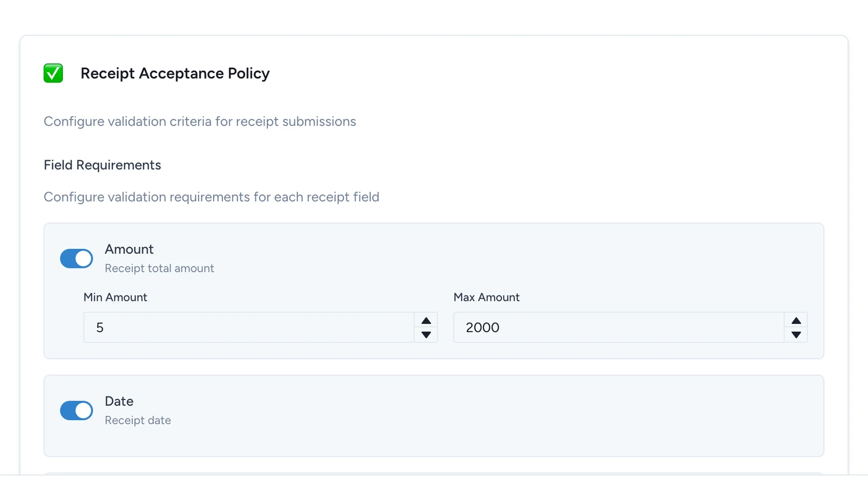Viewport: 868px width, 488px height.
Task: Click the green checkmark icon beside the policy title
Action: click(x=53, y=73)
